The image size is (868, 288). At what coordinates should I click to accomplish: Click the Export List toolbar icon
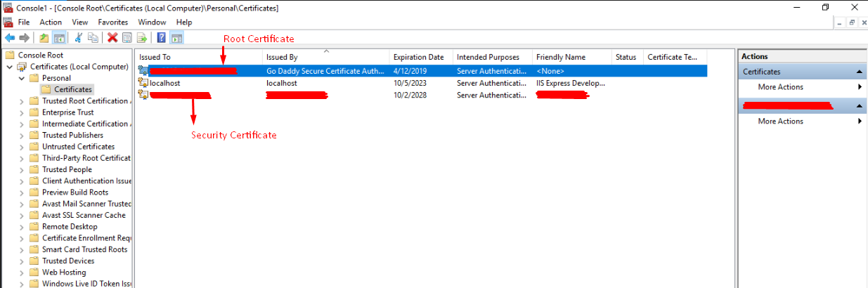pos(141,38)
